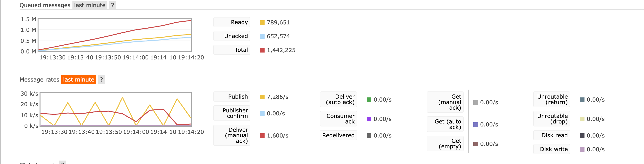This screenshot has height=164, width=644.
Task: Click the red Total color swatch
Action: pyautogui.click(x=262, y=50)
